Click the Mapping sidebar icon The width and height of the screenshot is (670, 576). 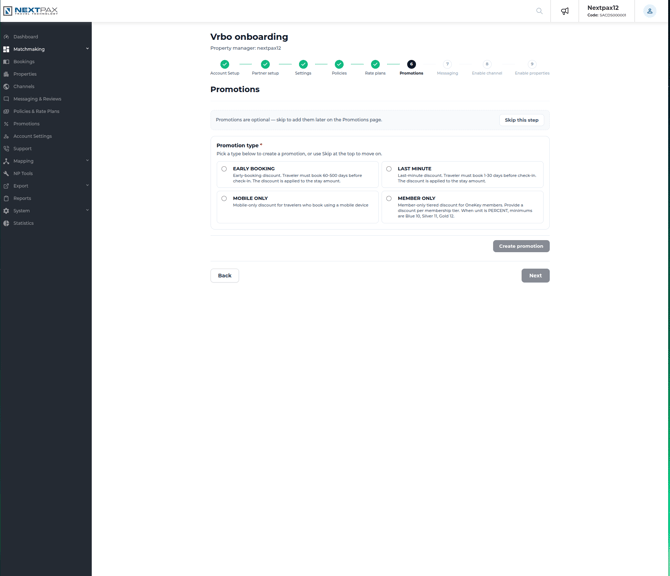point(6,161)
